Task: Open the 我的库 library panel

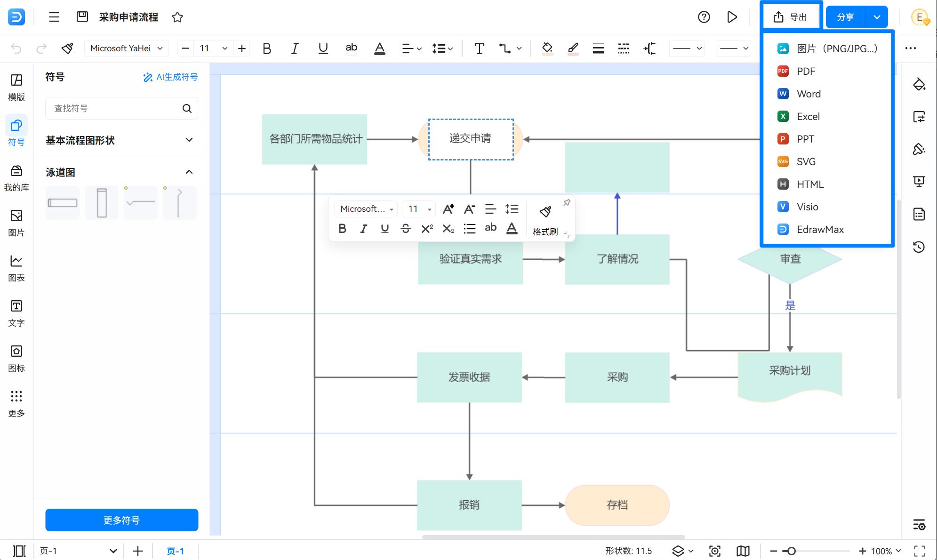Action: [16, 178]
